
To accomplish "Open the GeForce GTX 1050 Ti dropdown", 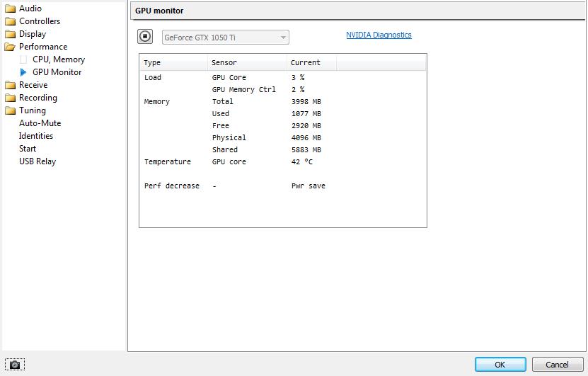I will [225, 37].
